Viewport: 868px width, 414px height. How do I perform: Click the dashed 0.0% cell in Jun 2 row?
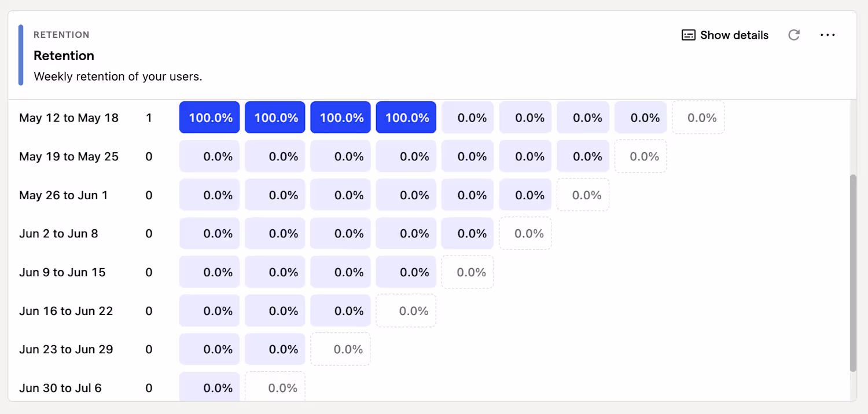point(525,234)
